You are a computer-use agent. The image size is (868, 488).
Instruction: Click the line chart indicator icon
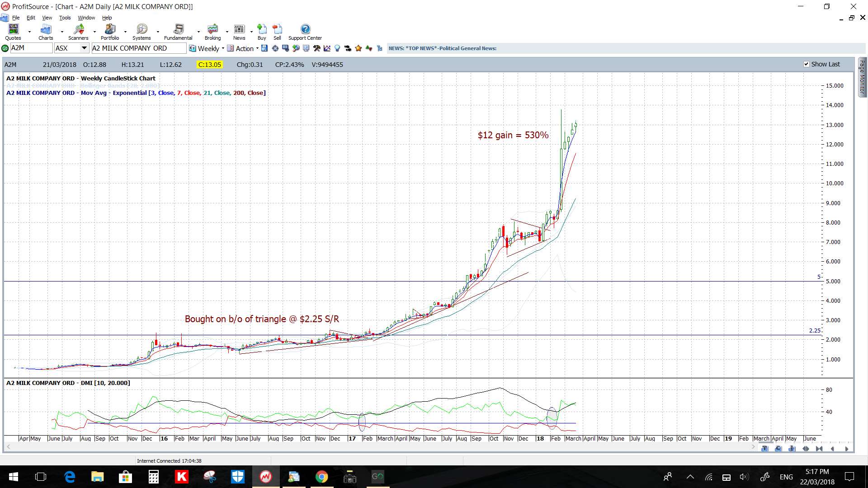327,48
